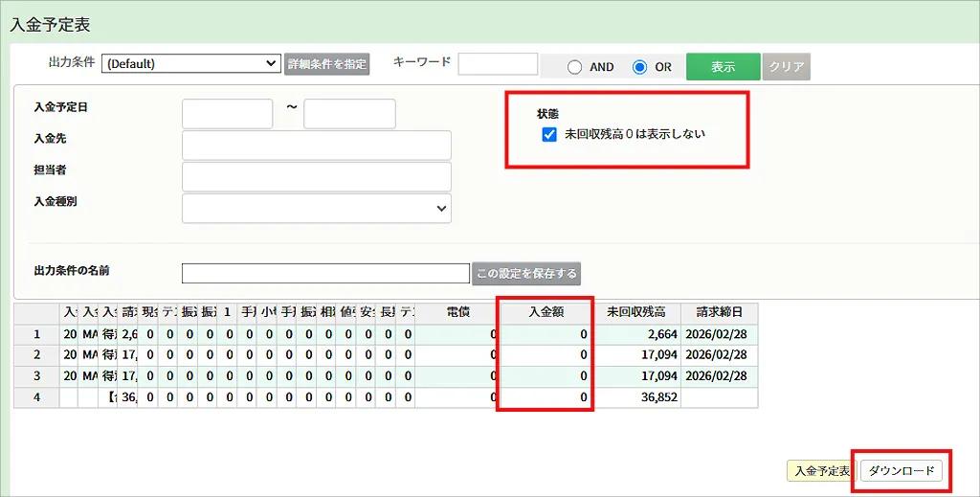This screenshot has width=980, height=497.
Task: Select row number 1 header
Action: pyautogui.click(x=37, y=334)
